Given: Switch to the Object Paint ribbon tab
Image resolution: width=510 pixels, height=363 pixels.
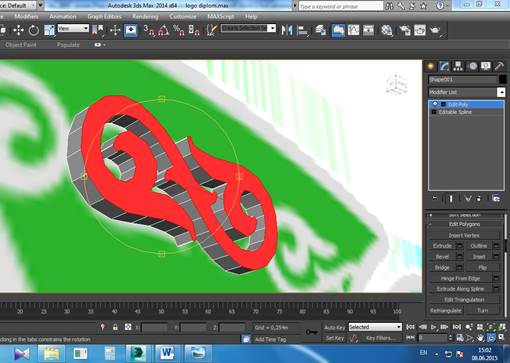Looking at the screenshot, I should tap(21, 45).
